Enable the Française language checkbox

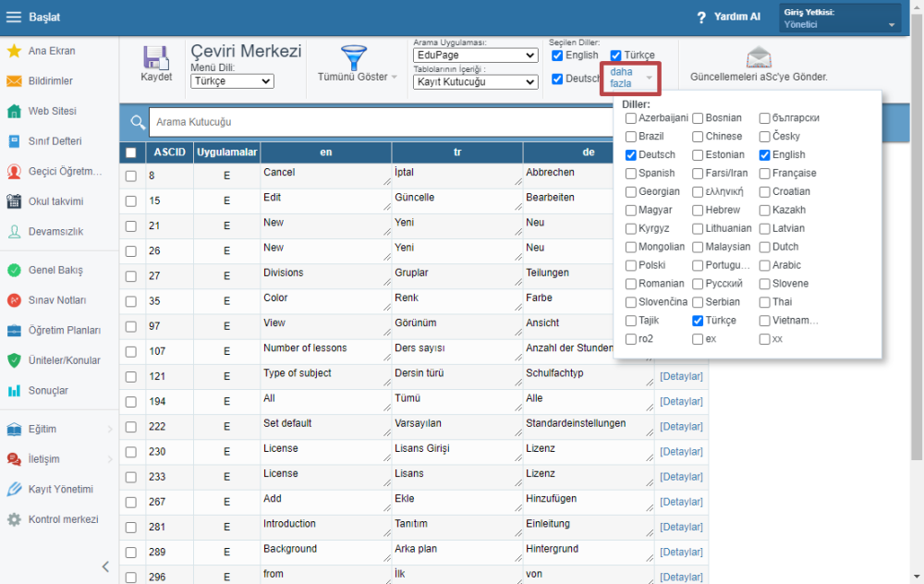pyautogui.click(x=764, y=173)
